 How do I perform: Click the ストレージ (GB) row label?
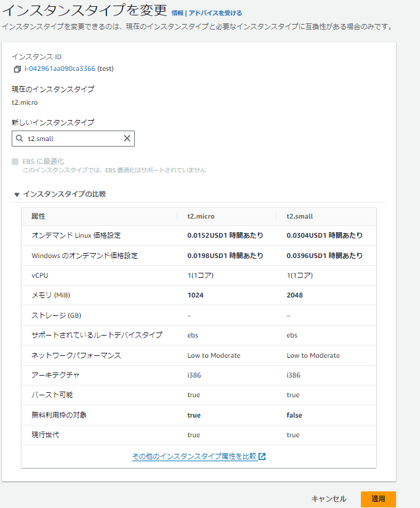(57, 315)
